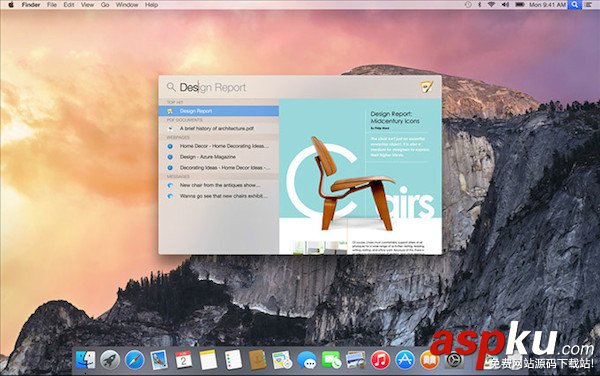Select message Wanna go see that new chairs exhibit
The image size is (600, 376).
(x=218, y=196)
